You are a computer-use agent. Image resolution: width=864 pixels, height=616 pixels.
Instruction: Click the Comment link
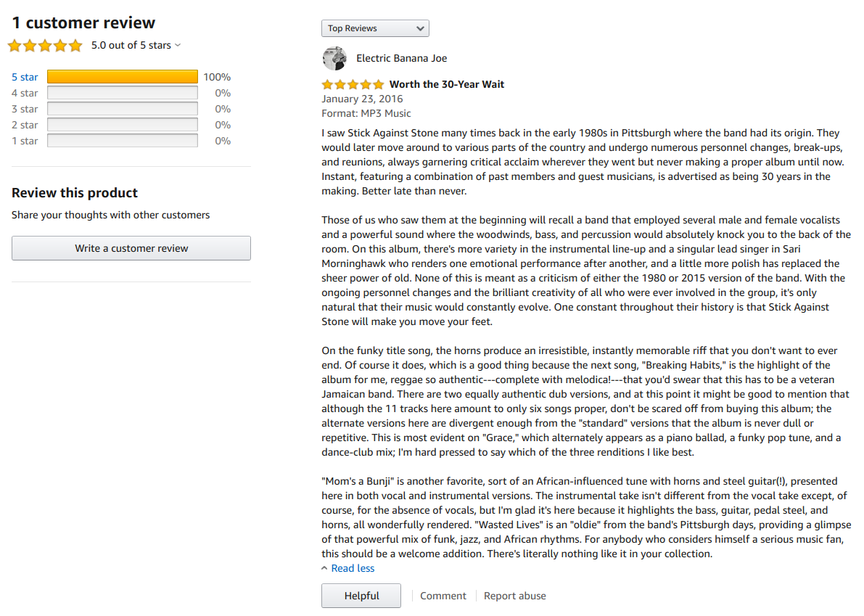443,596
